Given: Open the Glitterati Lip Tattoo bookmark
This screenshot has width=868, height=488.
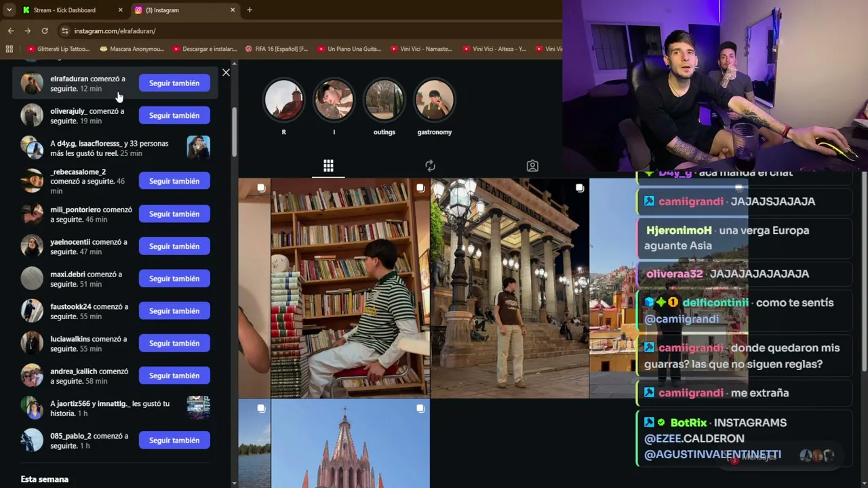Looking at the screenshot, I should [x=58, y=49].
